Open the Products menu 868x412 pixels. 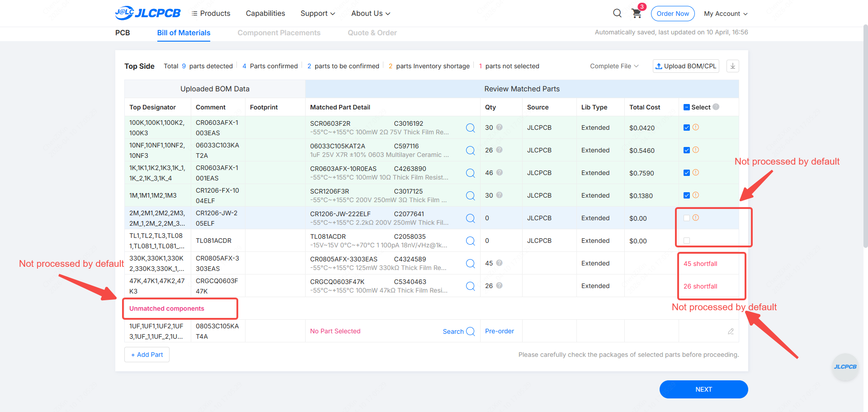[x=211, y=14]
